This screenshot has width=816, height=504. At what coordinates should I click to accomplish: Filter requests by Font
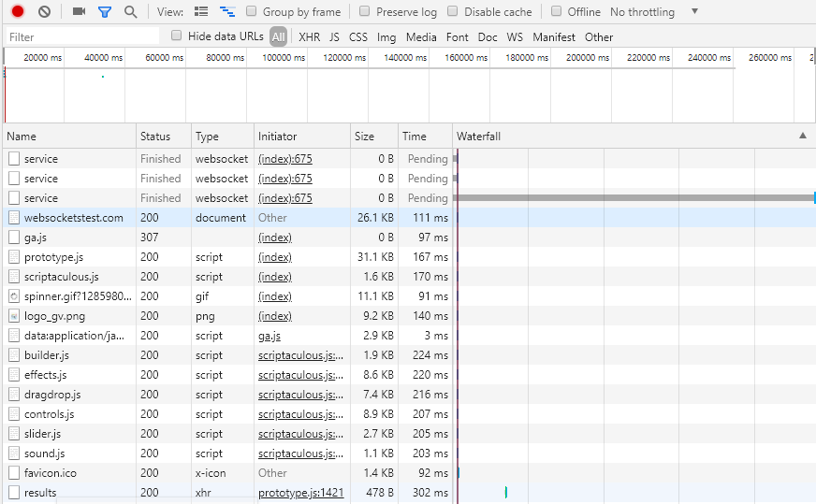click(x=457, y=36)
